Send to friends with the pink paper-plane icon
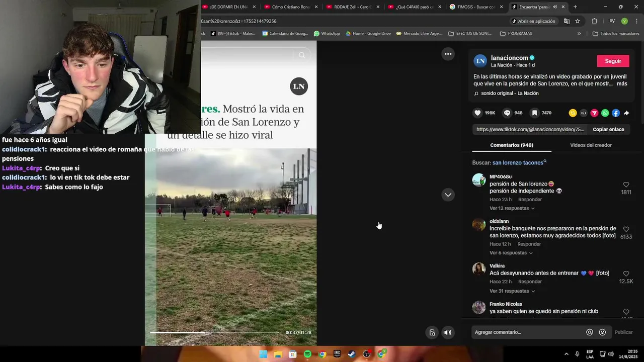 (594, 113)
